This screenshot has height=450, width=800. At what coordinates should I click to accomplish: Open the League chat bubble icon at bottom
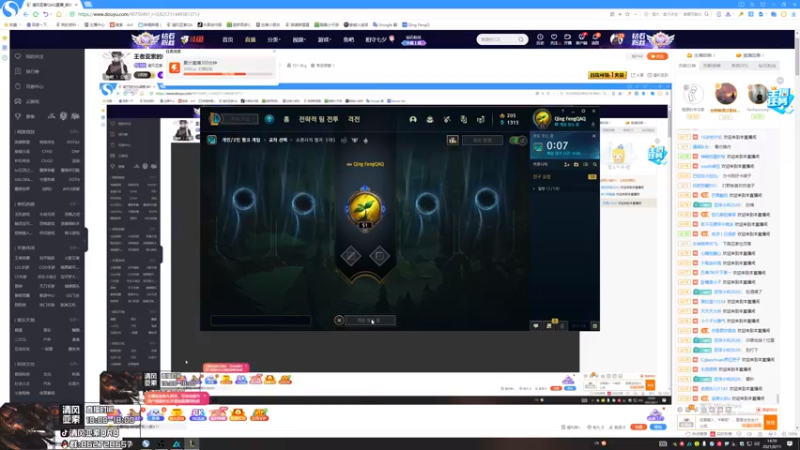click(x=536, y=326)
